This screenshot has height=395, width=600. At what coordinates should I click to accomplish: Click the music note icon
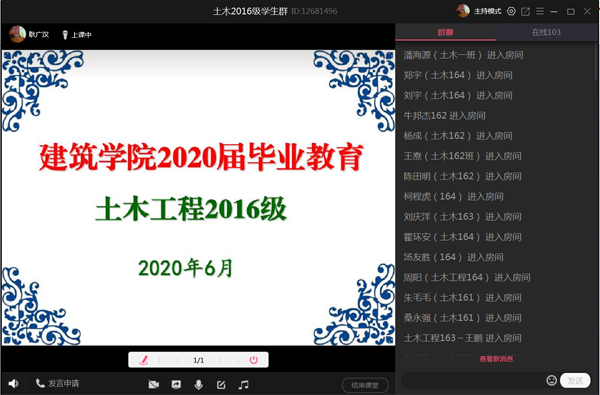(x=244, y=384)
